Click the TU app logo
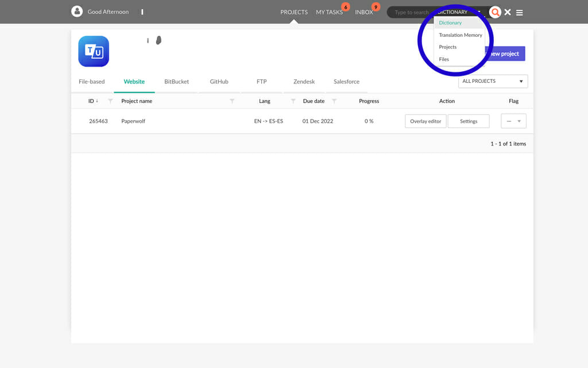 click(x=94, y=51)
